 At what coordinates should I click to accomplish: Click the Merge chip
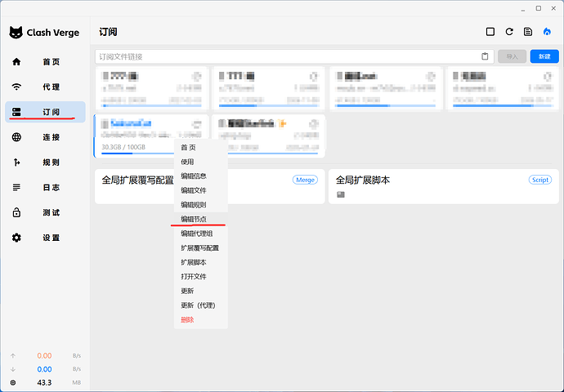click(305, 180)
